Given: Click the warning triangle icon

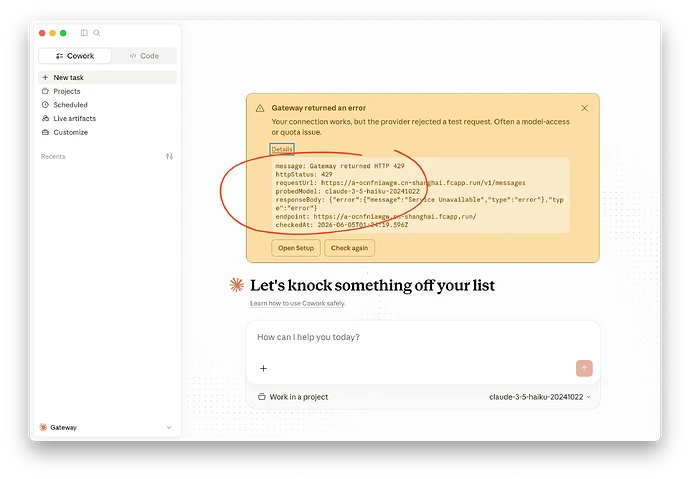Looking at the screenshot, I should pos(260,108).
